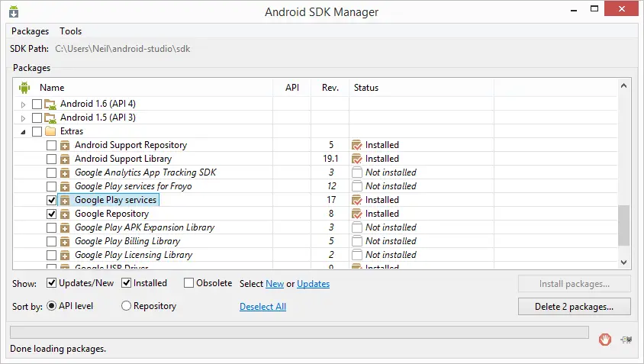Check the Android 1.6 (API 4) checkbox
Image resolution: width=644 pixels, height=364 pixels.
click(x=37, y=104)
